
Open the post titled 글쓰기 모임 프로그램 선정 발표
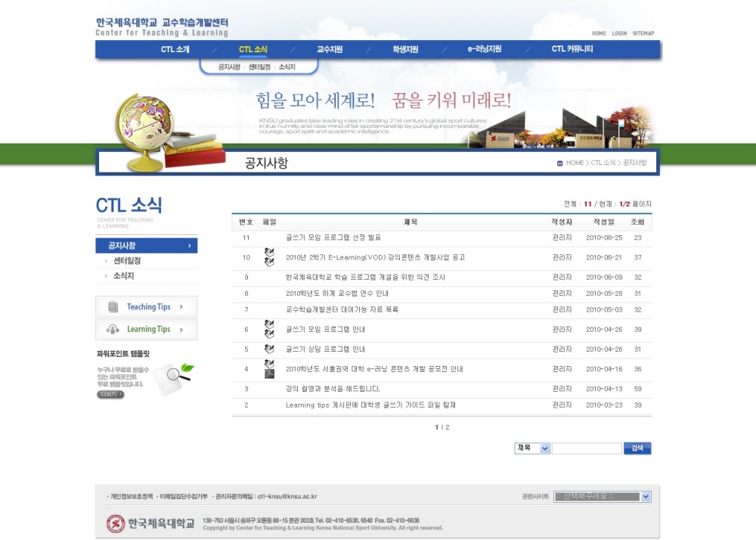point(333,237)
